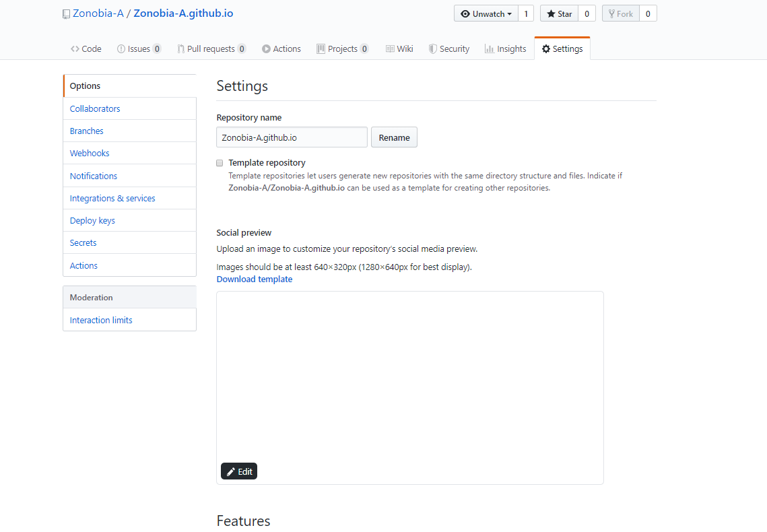This screenshot has width=767, height=532.
Task: Open the Deploy keys settings page
Action: [x=92, y=220]
